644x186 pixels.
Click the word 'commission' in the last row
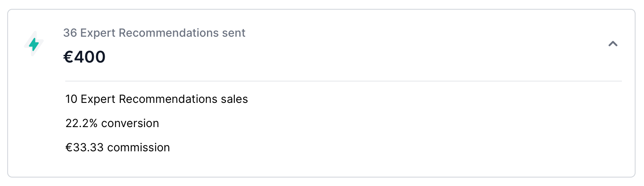(x=139, y=147)
